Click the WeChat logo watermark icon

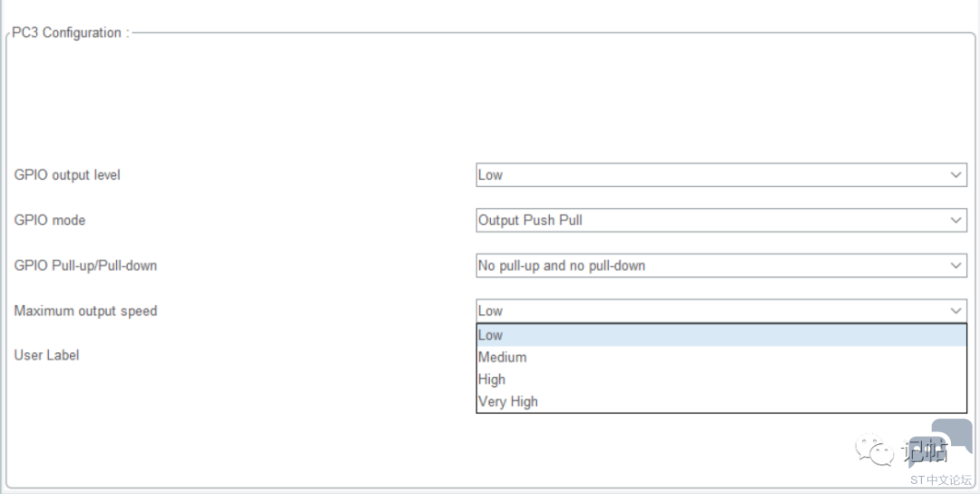pos(875,450)
